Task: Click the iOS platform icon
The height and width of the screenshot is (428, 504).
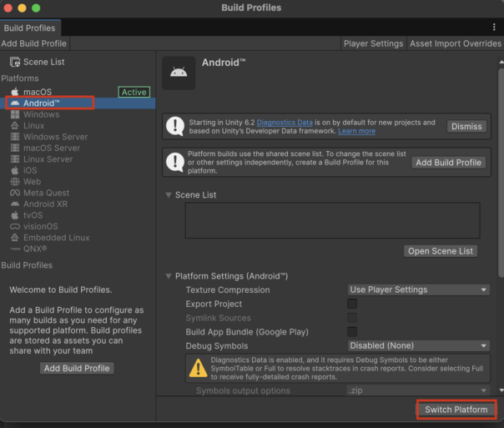Action: (15, 170)
